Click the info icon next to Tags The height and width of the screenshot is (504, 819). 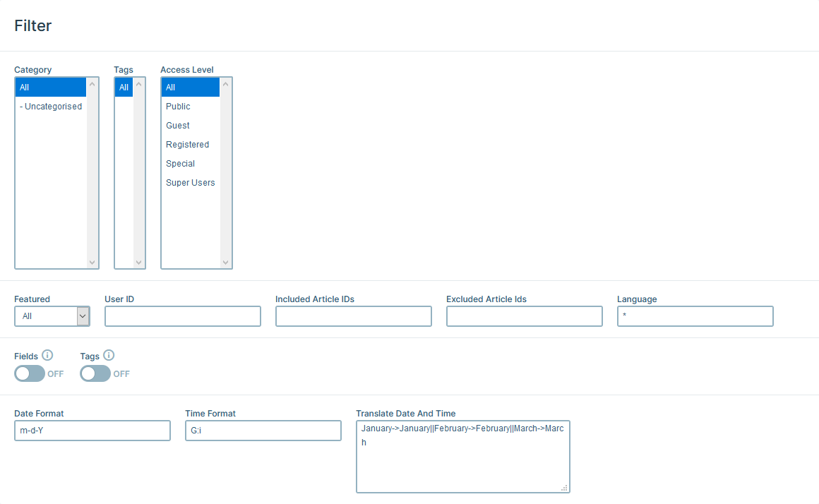(107, 356)
